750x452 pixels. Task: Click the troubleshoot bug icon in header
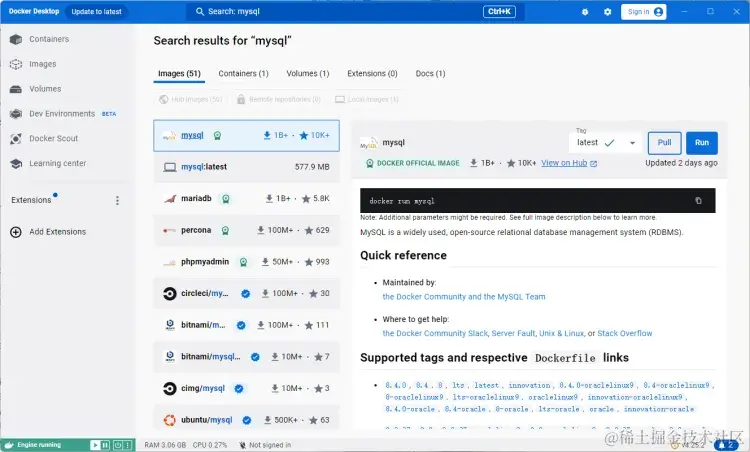585,12
